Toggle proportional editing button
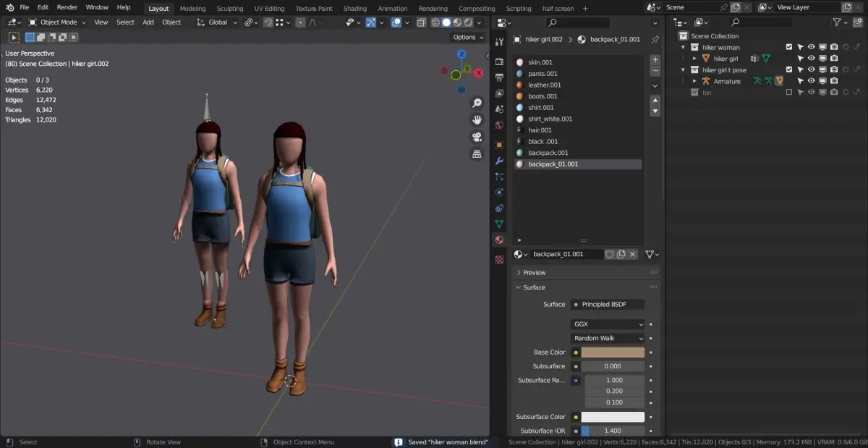The image size is (868, 448). click(x=301, y=22)
